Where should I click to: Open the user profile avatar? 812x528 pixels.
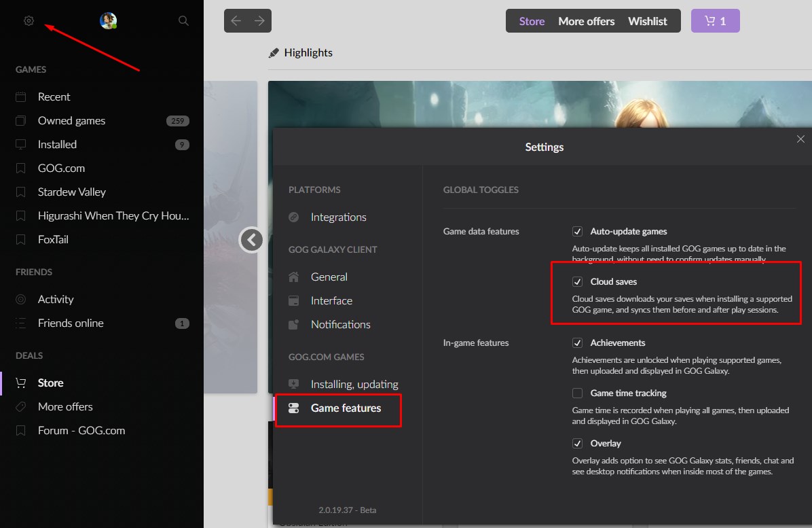click(x=108, y=21)
